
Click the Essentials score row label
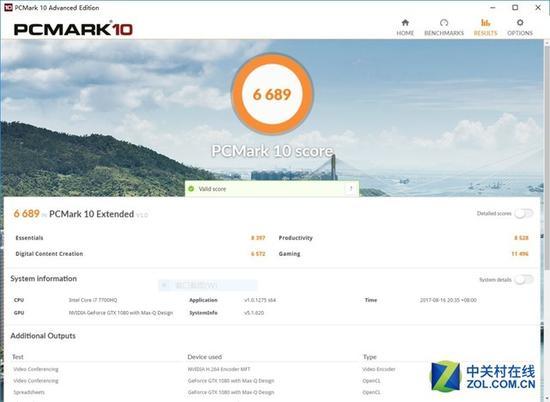29,238
